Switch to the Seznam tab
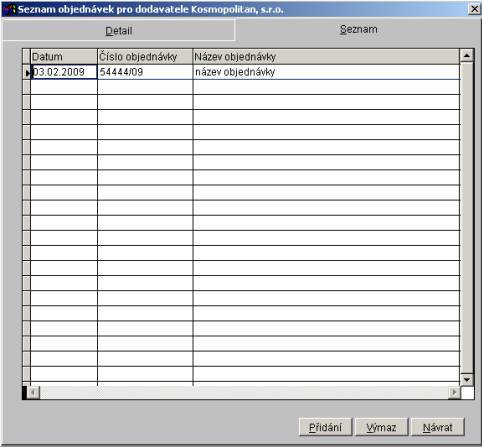This screenshot has height=447, width=482. tap(358, 29)
